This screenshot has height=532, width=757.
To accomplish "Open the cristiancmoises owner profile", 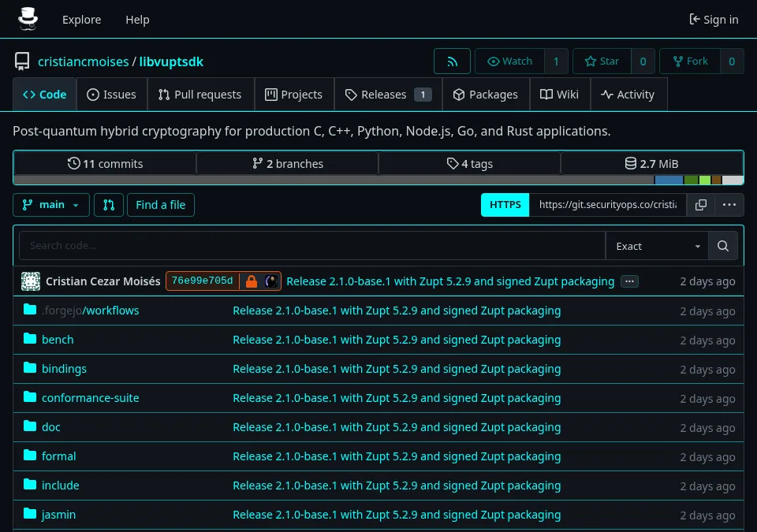I will pyautogui.click(x=84, y=61).
